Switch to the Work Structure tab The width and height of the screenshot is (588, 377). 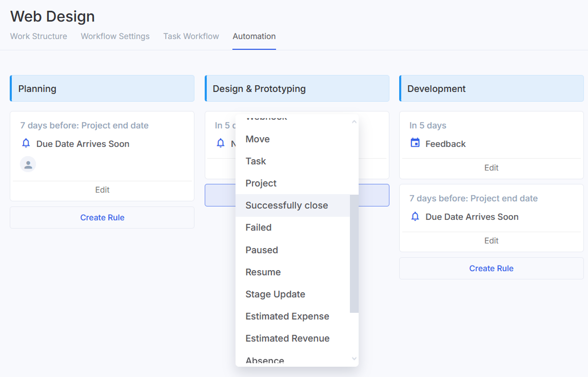pyautogui.click(x=38, y=36)
